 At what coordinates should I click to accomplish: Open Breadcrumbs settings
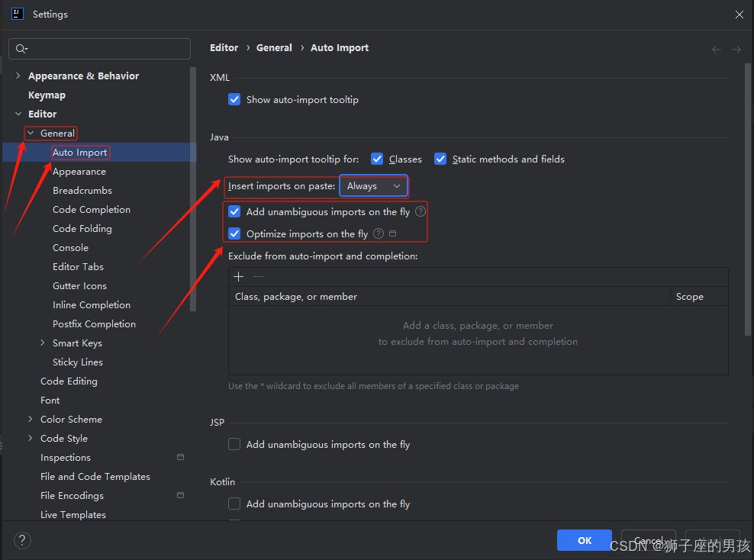click(82, 190)
